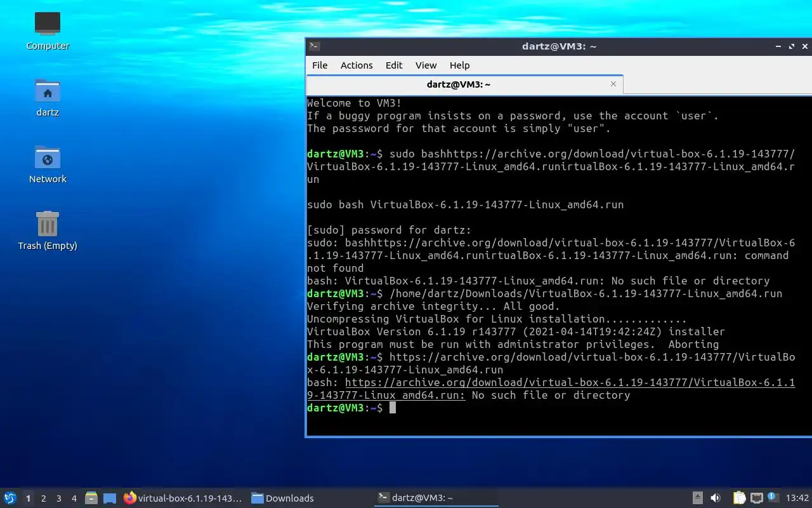The image size is (812, 508).
Task: Click the 13:42 panel clock
Action: point(797,498)
